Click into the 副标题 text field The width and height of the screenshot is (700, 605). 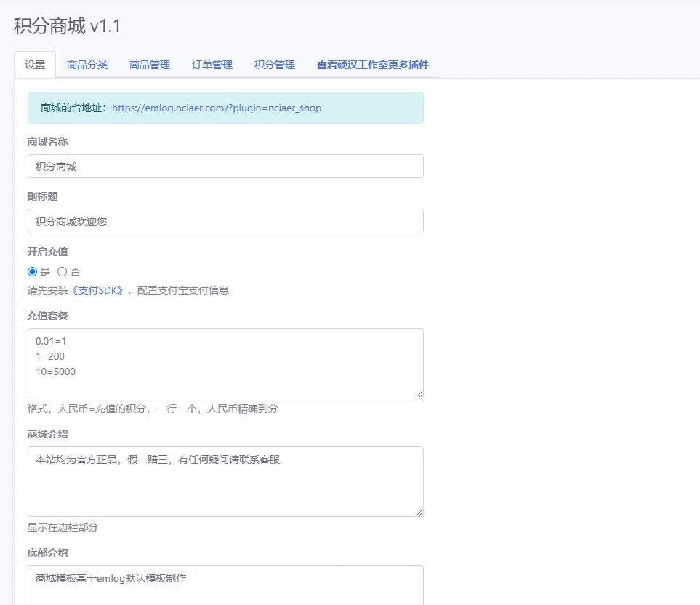pos(225,221)
